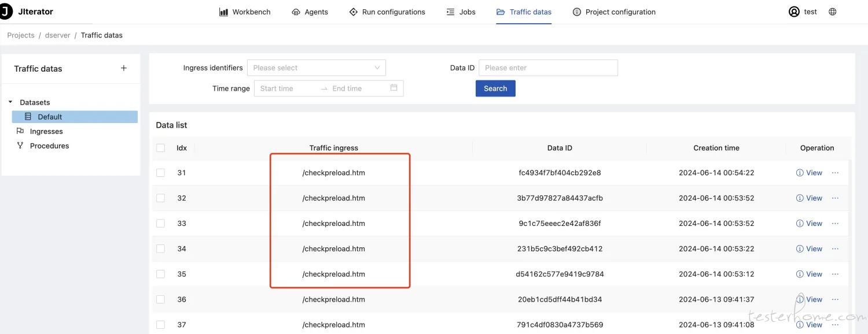This screenshot has height=334, width=868.
Task: Click the calendar icon in Time range
Action: 394,88
